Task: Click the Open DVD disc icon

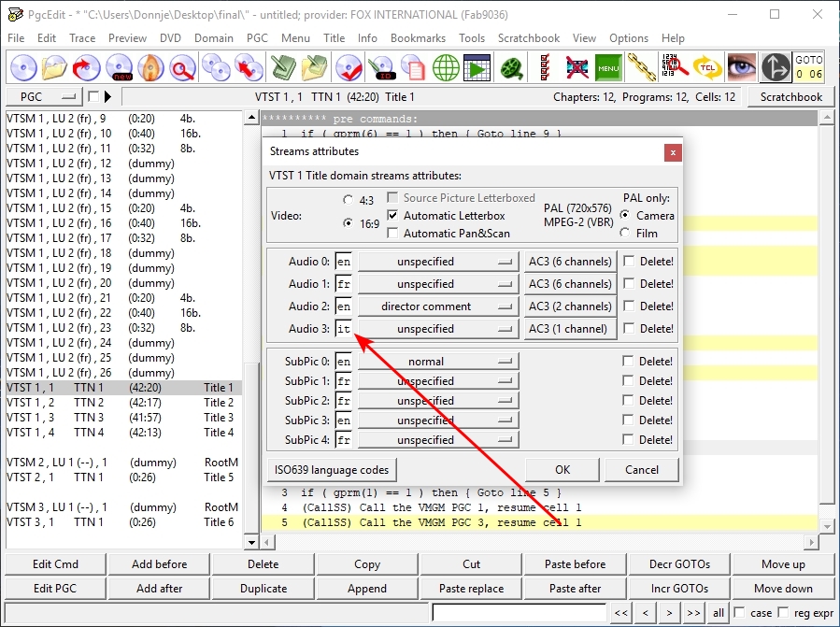Action: click(23, 68)
